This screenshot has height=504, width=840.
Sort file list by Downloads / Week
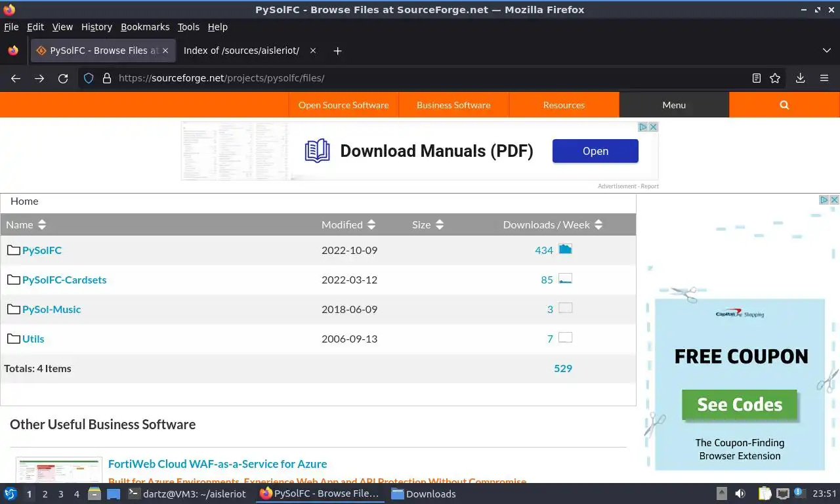pyautogui.click(x=553, y=224)
